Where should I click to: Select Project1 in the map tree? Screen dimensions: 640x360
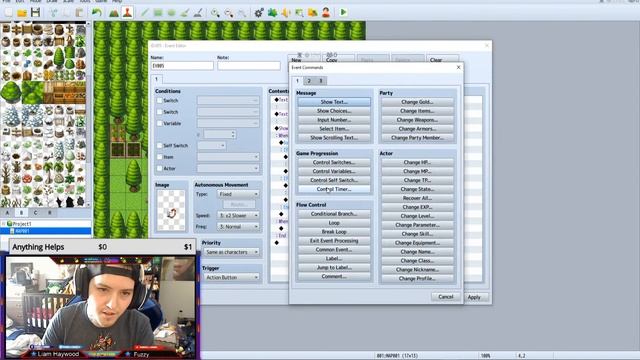(22, 224)
